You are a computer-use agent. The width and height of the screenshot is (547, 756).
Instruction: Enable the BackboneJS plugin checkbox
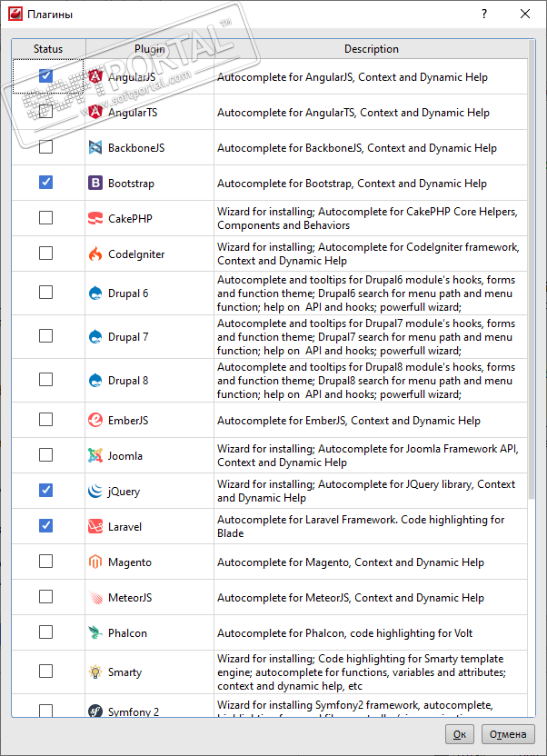[45, 146]
